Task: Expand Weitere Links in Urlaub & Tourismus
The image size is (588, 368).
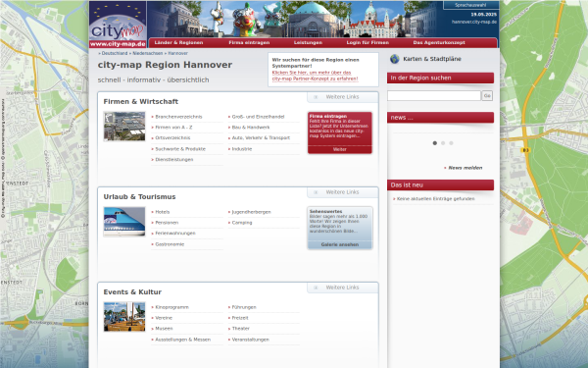Action: coord(342,192)
